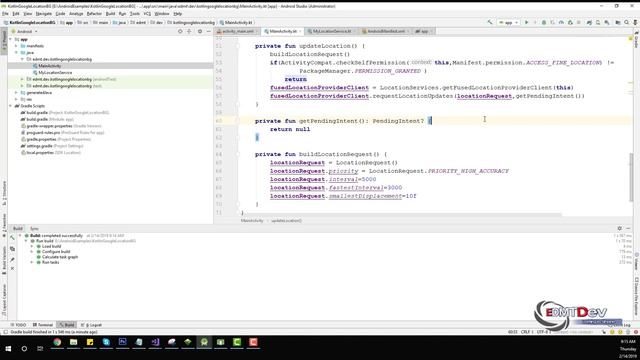The height and width of the screenshot is (360, 640).
Task: Open Skype from the taskbar
Action: click(x=106, y=342)
